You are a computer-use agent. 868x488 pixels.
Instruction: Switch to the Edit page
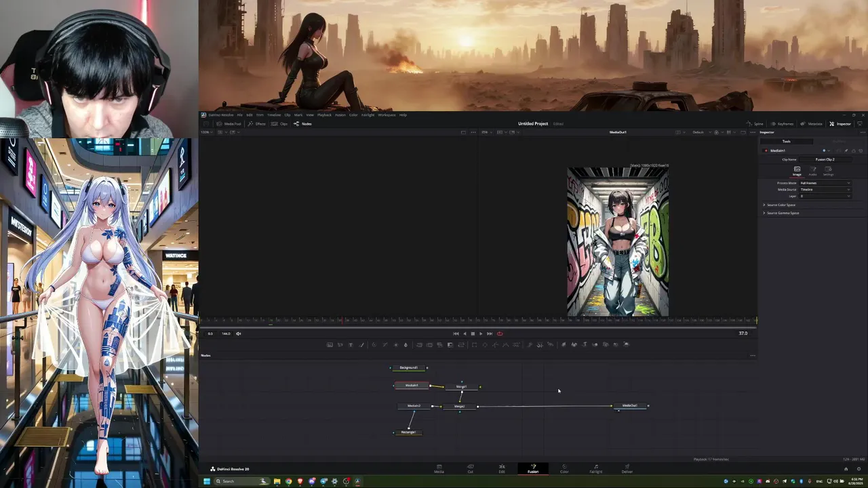(x=502, y=468)
